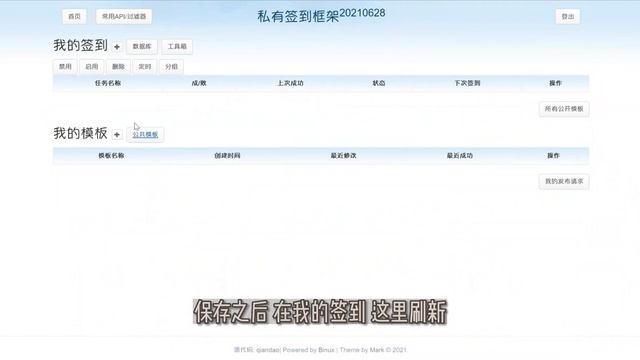Click the plus icon next to 我的签到

coord(117,47)
